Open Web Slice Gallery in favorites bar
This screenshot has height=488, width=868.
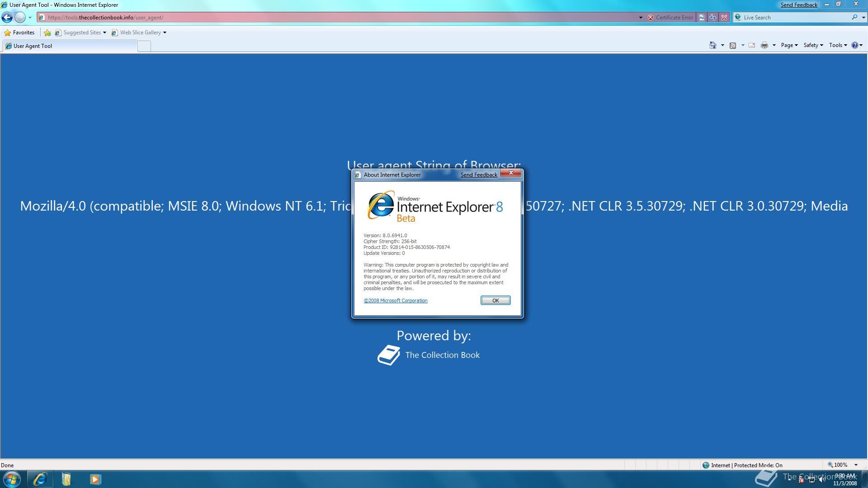click(139, 33)
